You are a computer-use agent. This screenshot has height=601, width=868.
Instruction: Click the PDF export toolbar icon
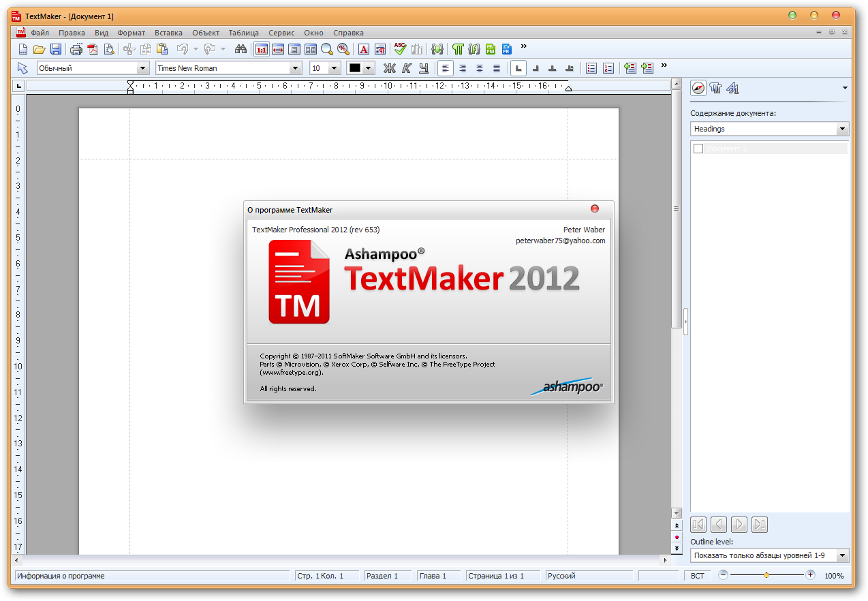[x=92, y=49]
